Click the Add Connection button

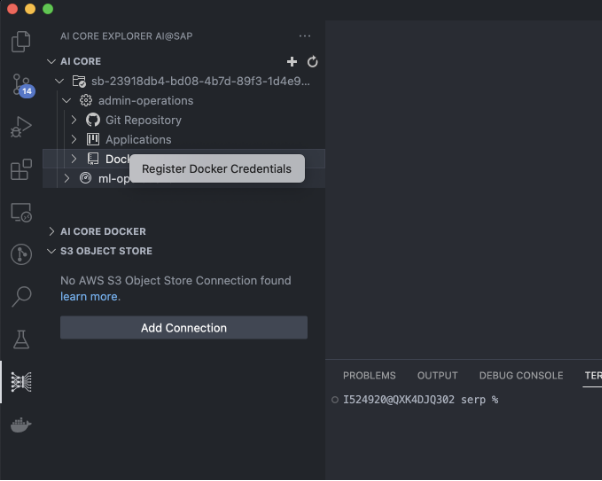184,328
